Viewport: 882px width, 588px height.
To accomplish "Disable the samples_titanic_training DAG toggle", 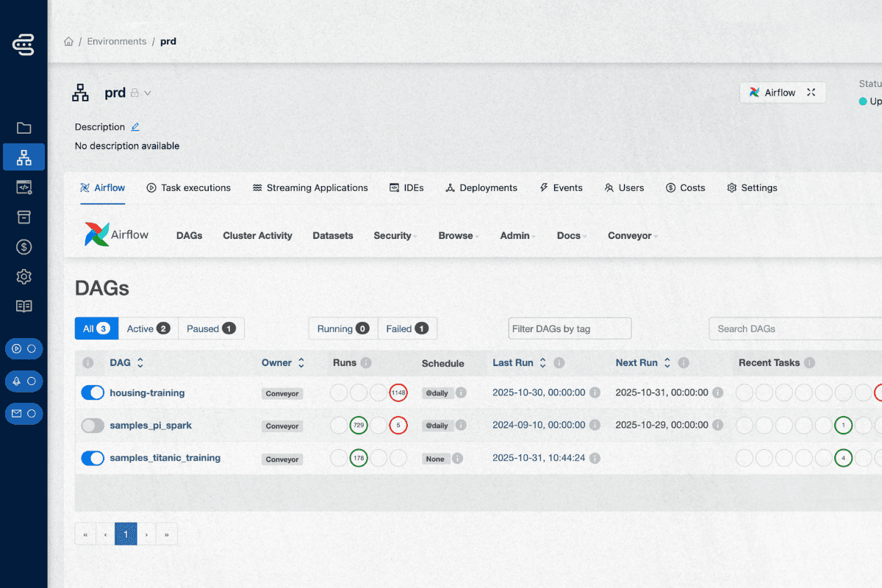I will coord(93,458).
